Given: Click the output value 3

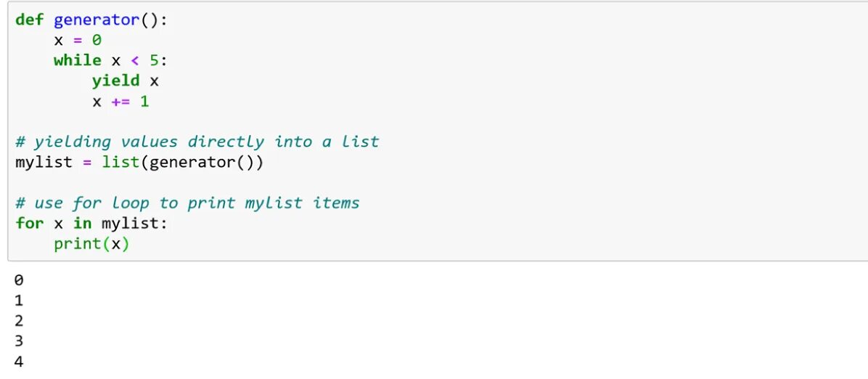Looking at the screenshot, I should coord(20,341).
